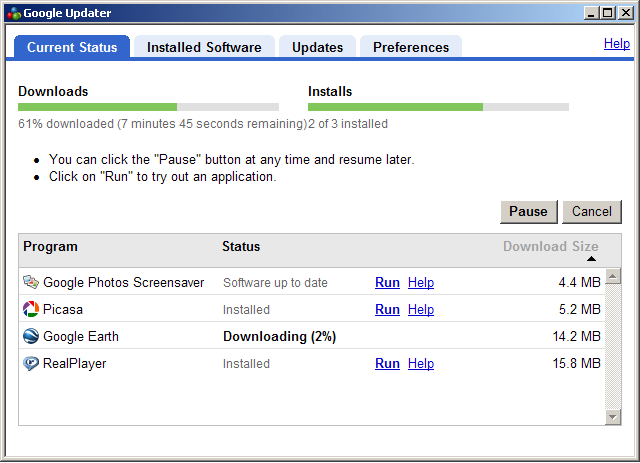Click the "4.4 MB" size value

click(x=580, y=282)
